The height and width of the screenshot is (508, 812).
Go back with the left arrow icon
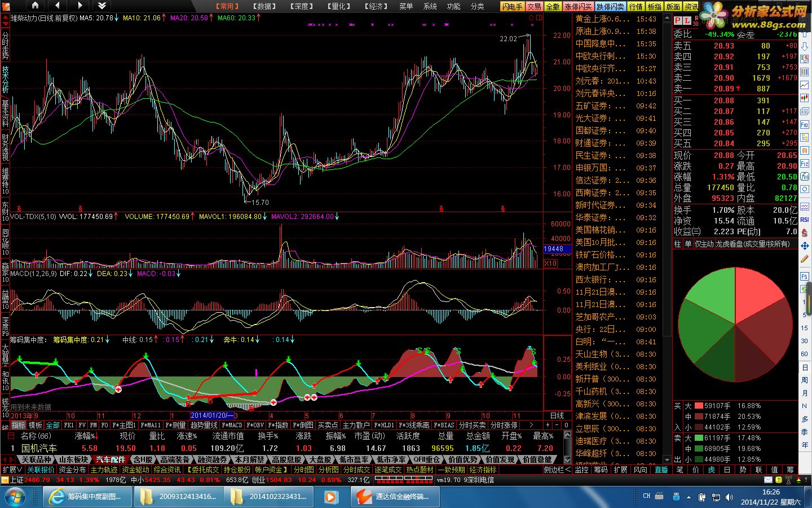point(58,6)
